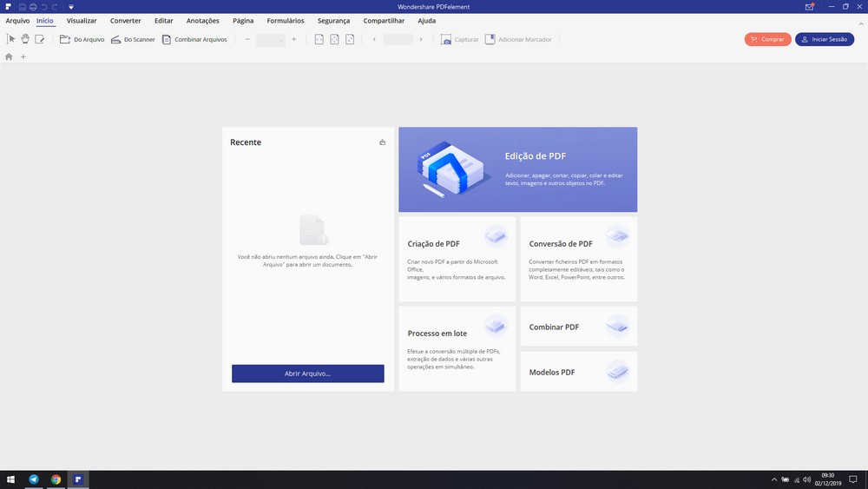868x489 pixels.
Task: Open the Página tab
Action: 243,21
